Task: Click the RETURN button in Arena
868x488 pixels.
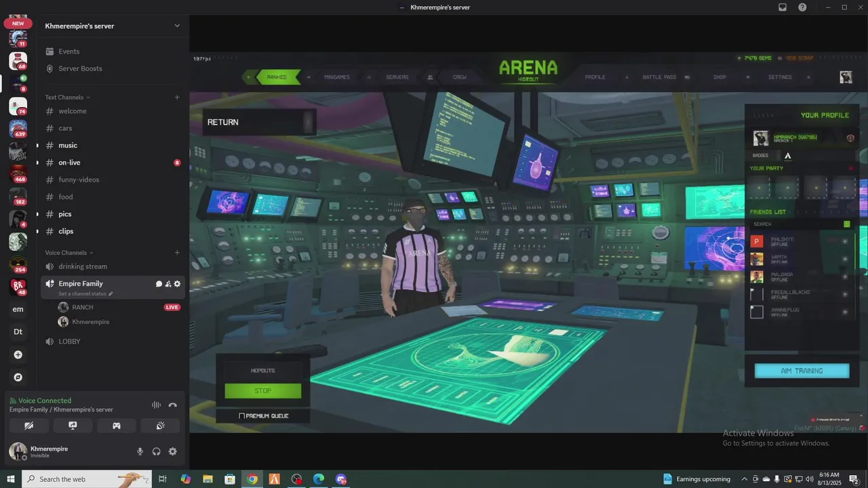Action: click(x=259, y=122)
